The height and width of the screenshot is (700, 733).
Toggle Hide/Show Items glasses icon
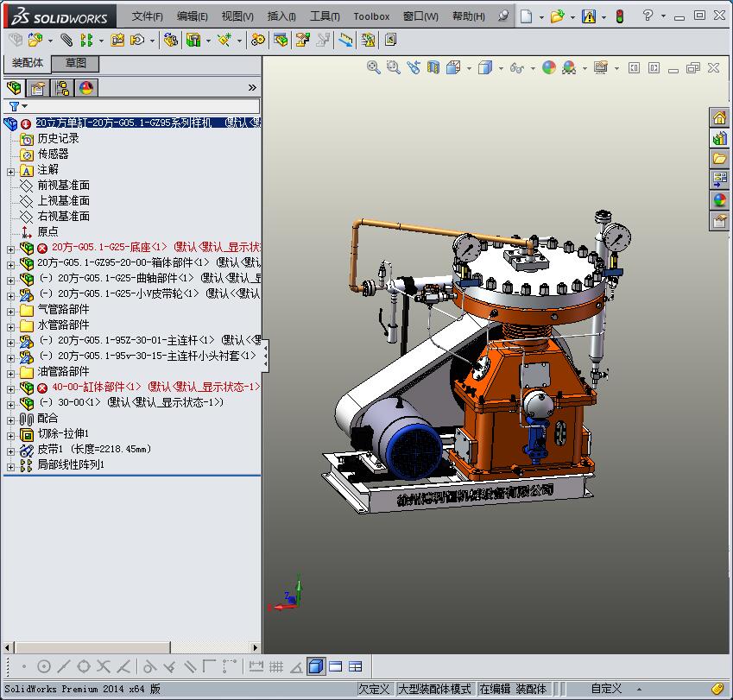tap(516, 67)
